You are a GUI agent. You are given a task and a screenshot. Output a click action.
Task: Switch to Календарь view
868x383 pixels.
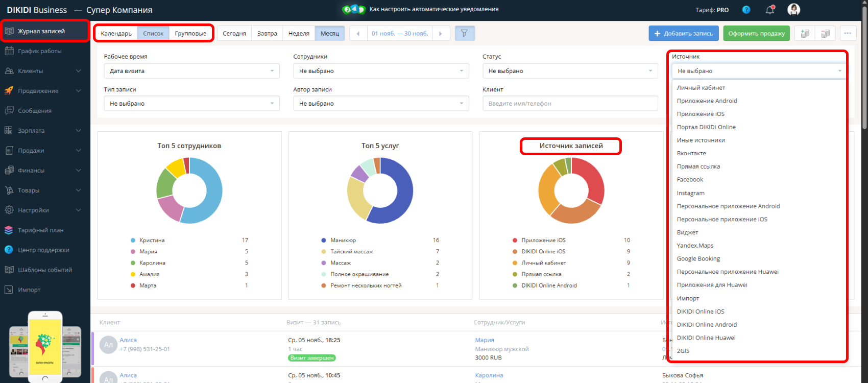click(116, 34)
